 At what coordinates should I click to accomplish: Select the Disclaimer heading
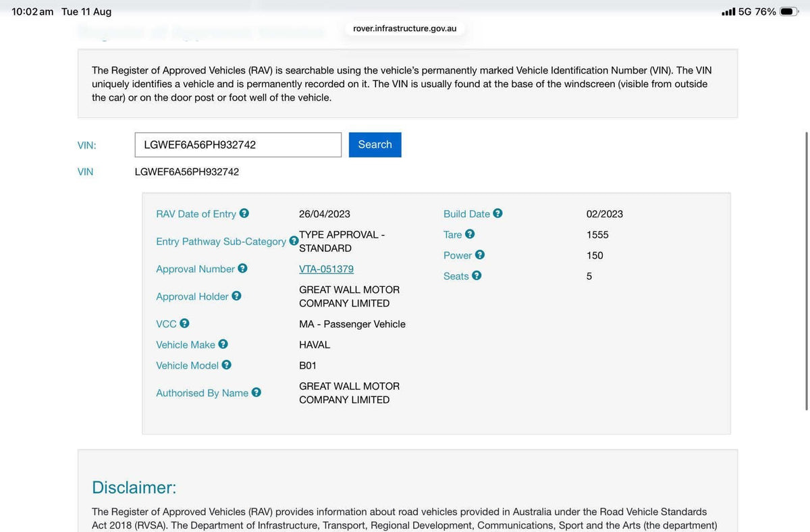click(x=134, y=487)
